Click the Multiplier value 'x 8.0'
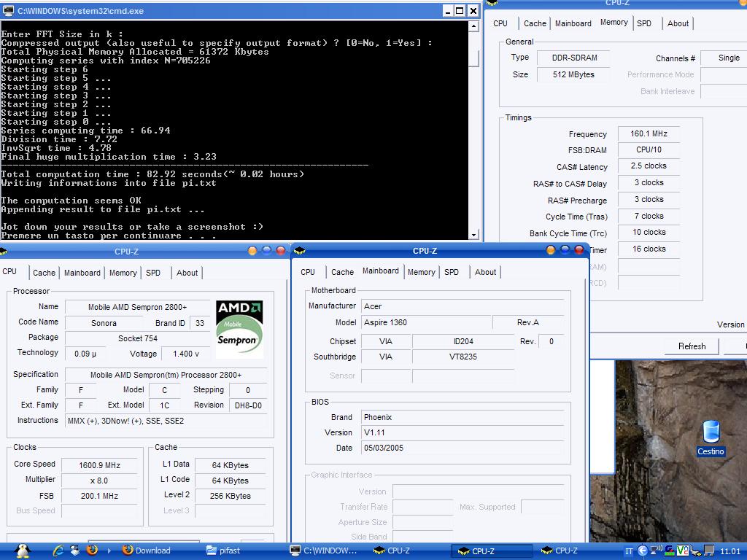 pyautogui.click(x=99, y=481)
